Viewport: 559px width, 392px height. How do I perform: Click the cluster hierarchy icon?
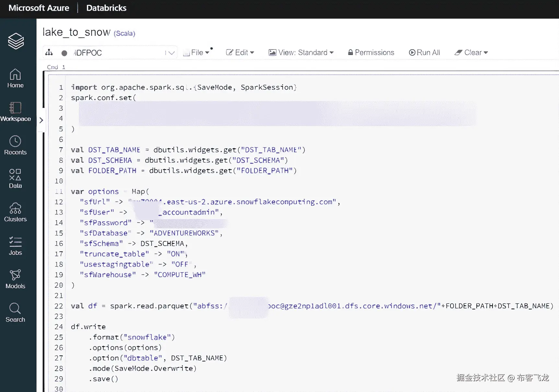pyautogui.click(x=49, y=52)
